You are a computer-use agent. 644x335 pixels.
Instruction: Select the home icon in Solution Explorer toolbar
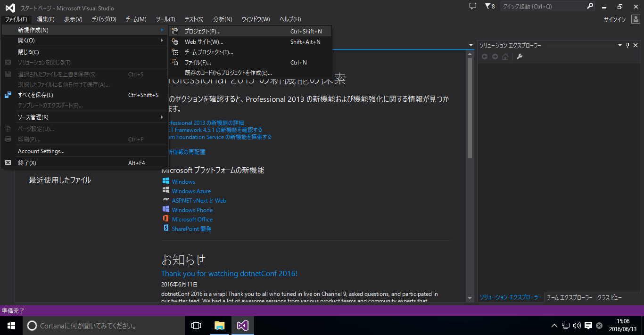tap(505, 57)
